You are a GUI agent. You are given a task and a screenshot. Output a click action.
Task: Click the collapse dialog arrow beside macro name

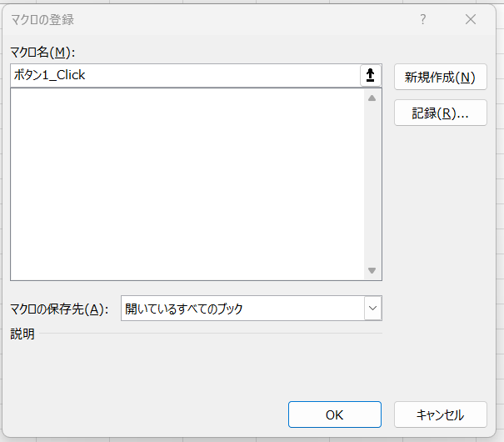[370, 75]
